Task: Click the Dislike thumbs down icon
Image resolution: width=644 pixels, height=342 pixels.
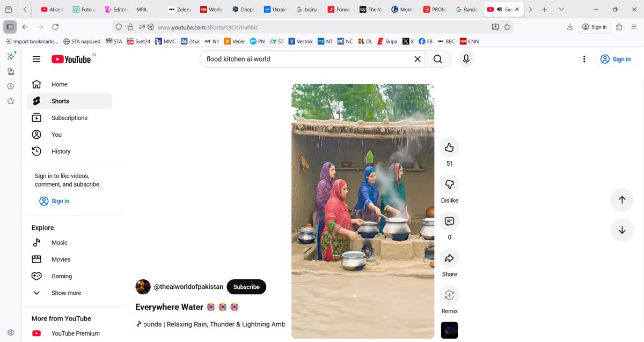Action: pyautogui.click(x=449, y=184)
